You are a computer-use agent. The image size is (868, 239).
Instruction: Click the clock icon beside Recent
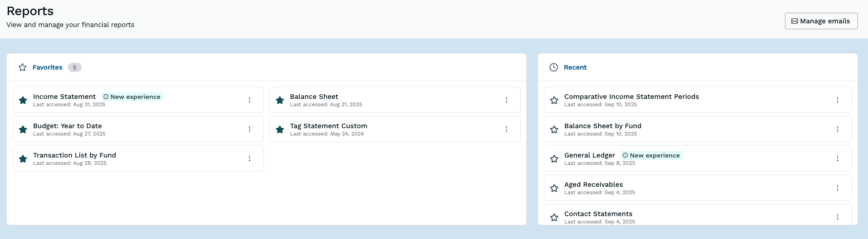[554, 67]
